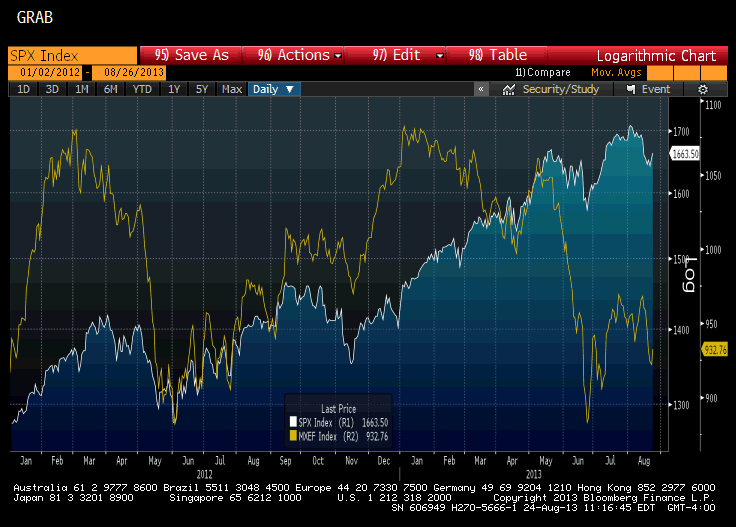
Task: Click the Event button label
Action: point(655,89)
